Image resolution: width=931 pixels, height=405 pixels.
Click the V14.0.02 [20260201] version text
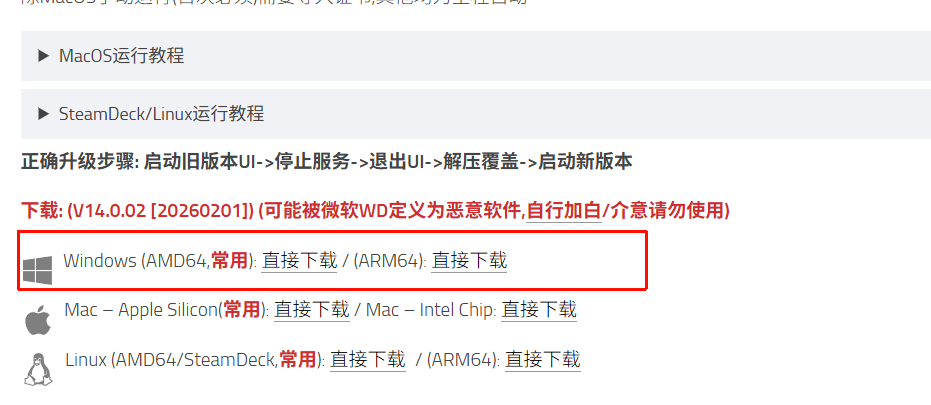(160, 210)
